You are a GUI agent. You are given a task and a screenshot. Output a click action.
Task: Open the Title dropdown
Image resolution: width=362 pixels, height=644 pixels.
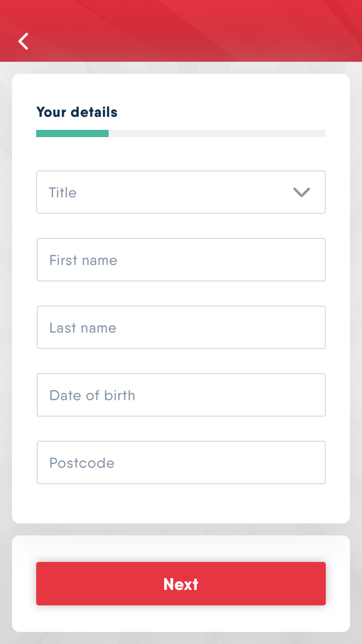pyautogui.click(x=181, y=192)
